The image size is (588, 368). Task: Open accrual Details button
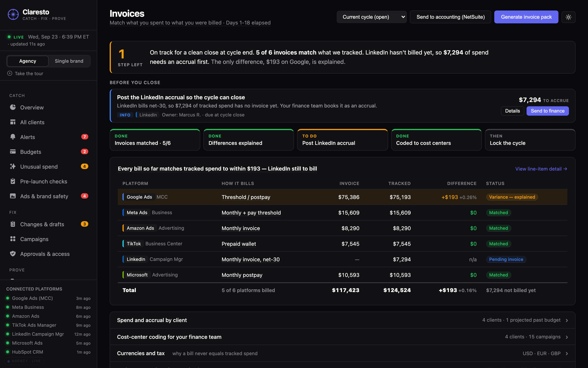512,111
